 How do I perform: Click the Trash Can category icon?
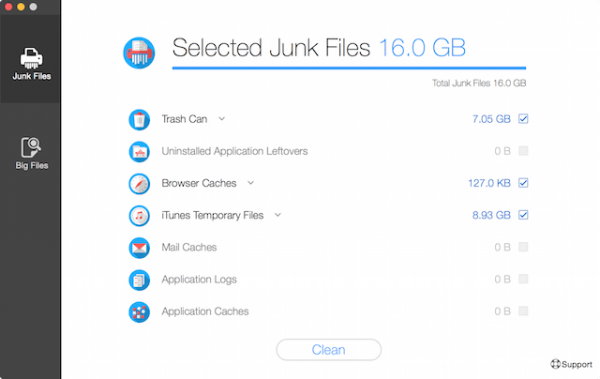139,119
